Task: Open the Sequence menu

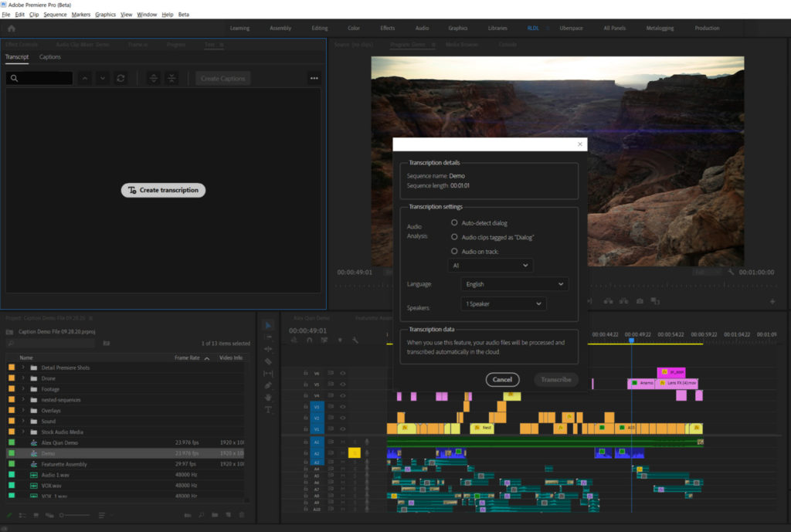Action: (55, 15)
